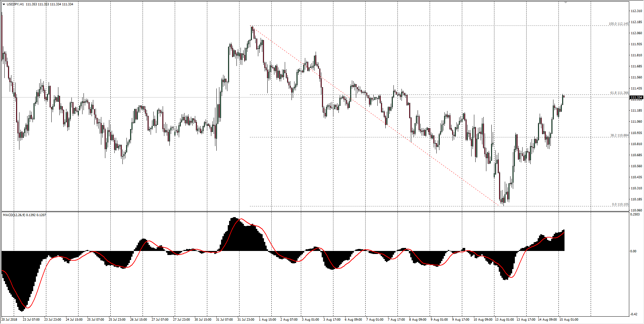Click the 15 Aug 01:00 time label

pos(569,320)
